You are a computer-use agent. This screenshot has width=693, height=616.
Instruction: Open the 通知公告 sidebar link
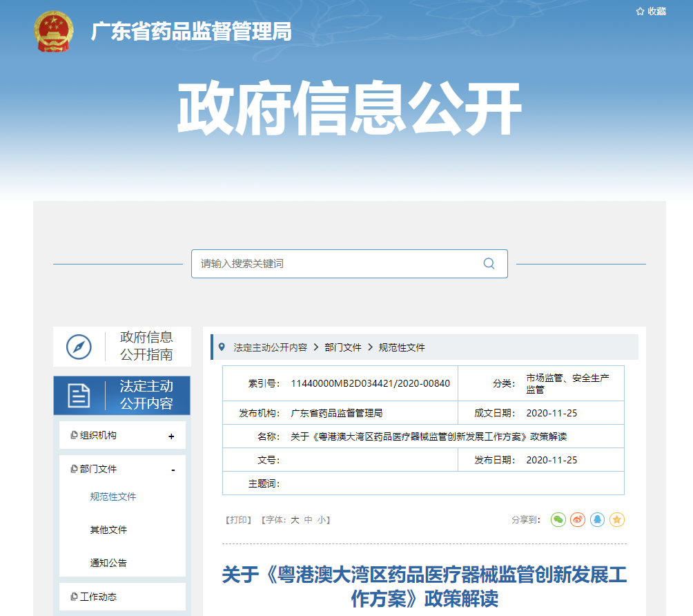pos(107,562)
